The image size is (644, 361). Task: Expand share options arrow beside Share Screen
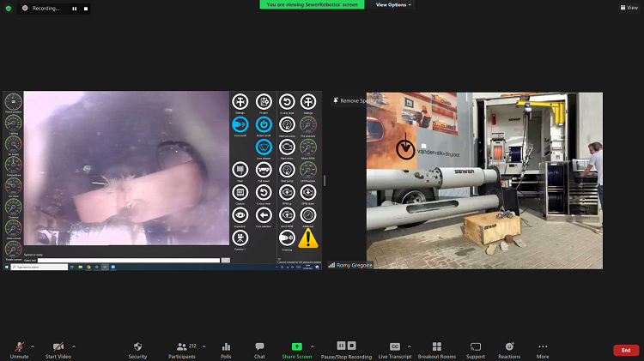tap(313, 346)
